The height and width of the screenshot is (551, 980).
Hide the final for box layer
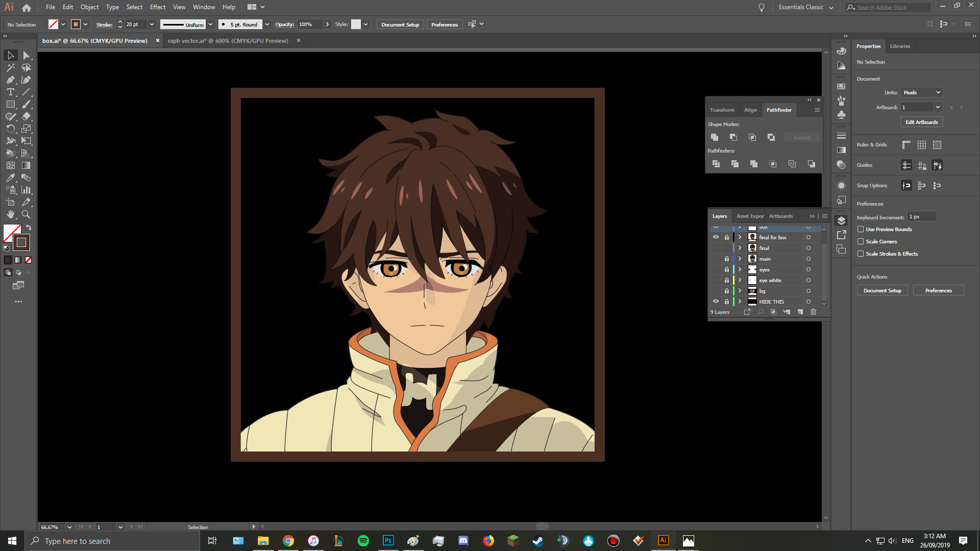(x=716, y=237)
